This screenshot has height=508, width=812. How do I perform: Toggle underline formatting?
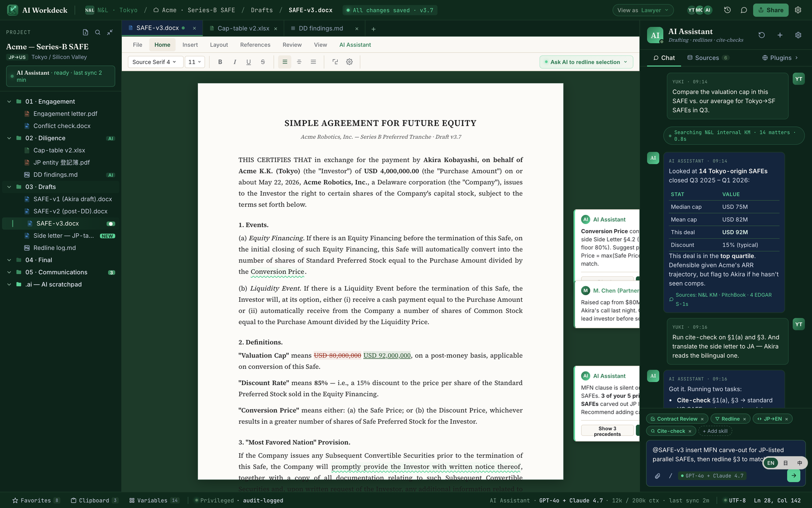pyautogui.click(x=249, y=62)
